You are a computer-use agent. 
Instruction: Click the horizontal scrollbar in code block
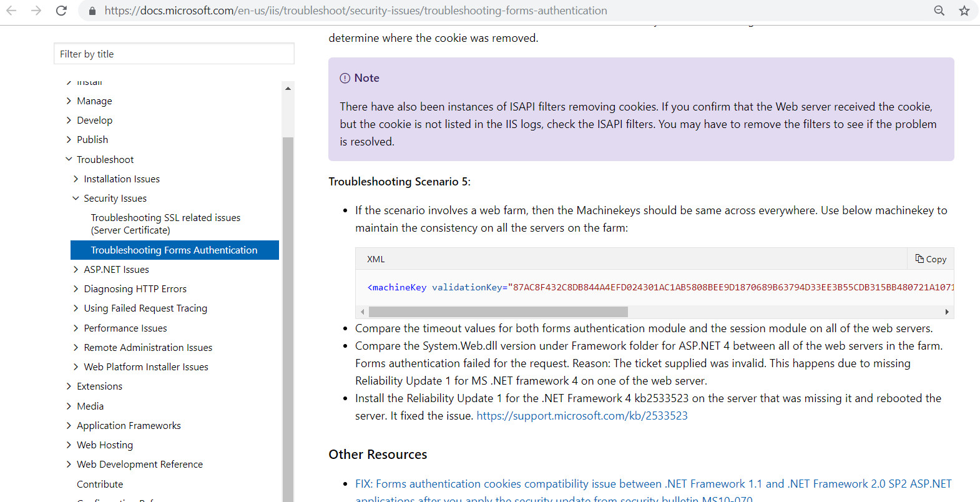(498, 312)
